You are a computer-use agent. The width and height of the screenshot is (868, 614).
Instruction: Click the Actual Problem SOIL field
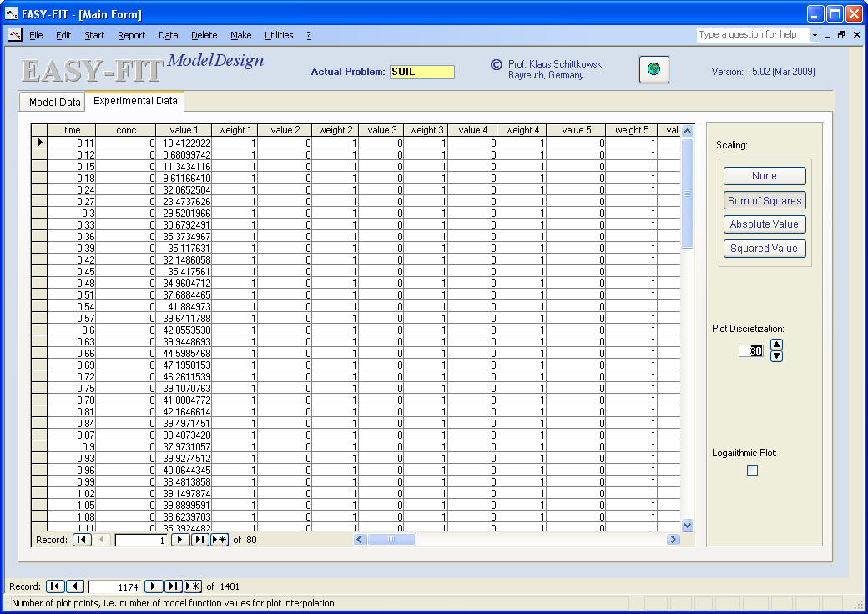421,72
